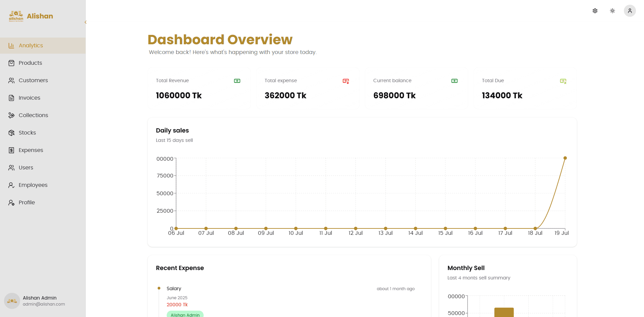
Task: Click the Alishan Admin badge on Salary expense
Action: tap(185, 314)
